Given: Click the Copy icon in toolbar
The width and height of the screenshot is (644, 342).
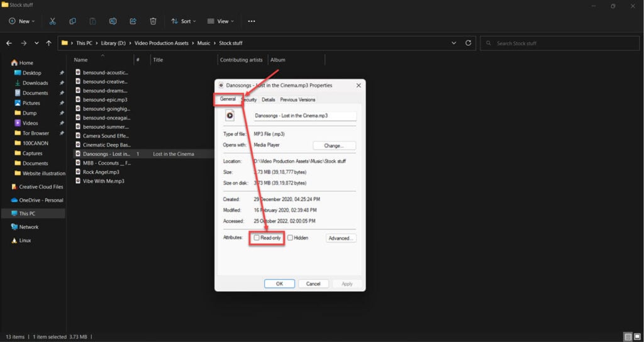Looking at the screenshot, I should (73, 21).
